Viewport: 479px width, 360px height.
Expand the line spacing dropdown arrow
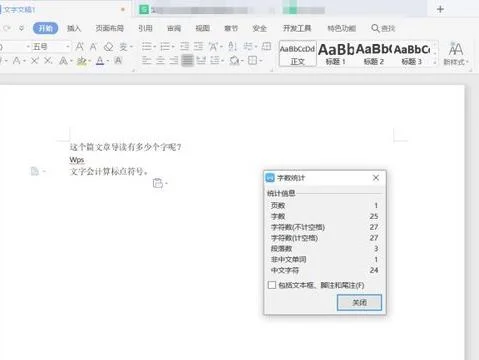(222, 61)
